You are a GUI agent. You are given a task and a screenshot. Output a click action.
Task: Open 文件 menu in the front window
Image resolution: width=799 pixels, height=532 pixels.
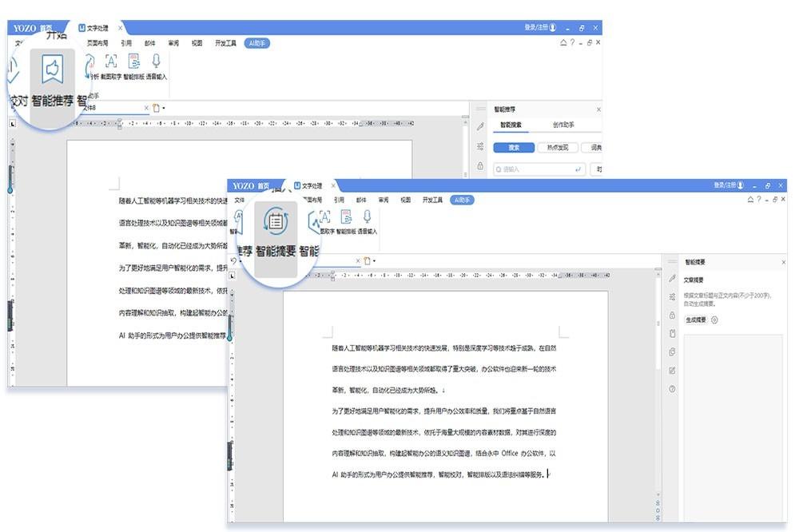tap(240, 200)
